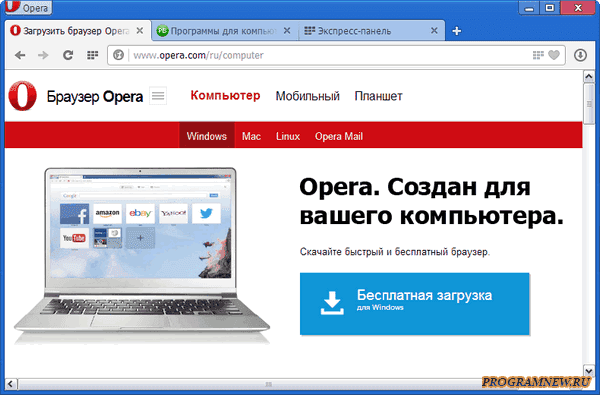Click the Twitter tile on laptop screen
The image size is (600, 395).
click(x=206, y=214)
